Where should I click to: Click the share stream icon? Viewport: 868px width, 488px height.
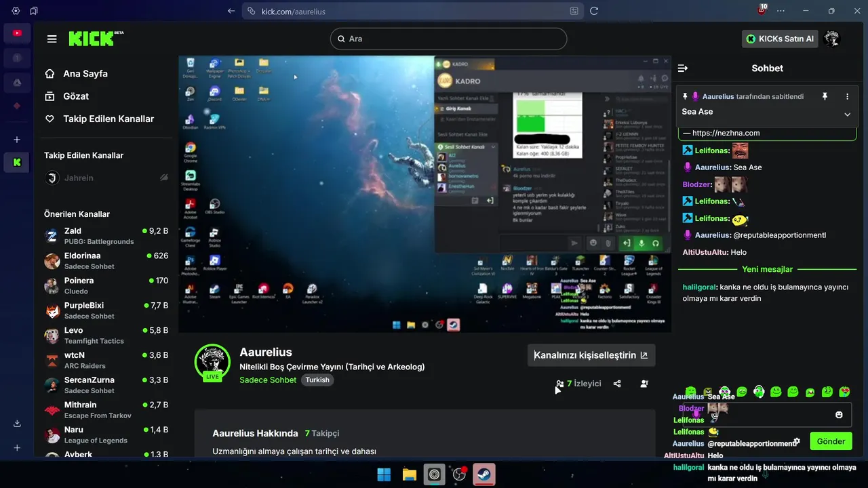[x=617, y=384]
